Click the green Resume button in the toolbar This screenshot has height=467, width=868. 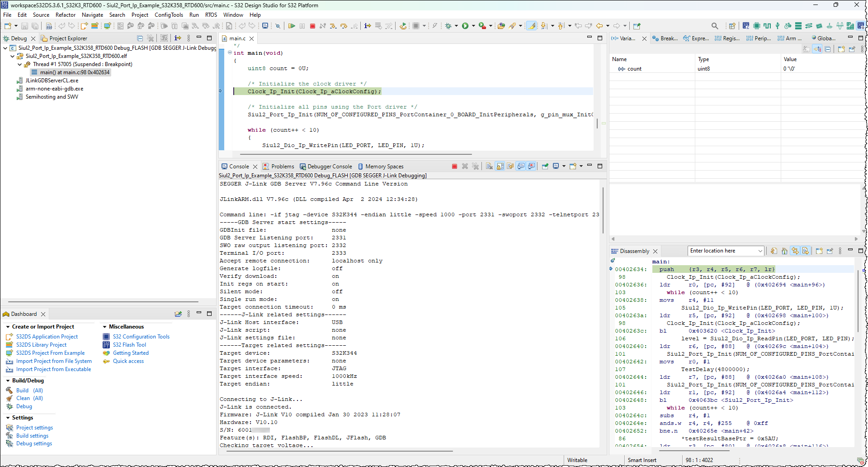(292, 26)
